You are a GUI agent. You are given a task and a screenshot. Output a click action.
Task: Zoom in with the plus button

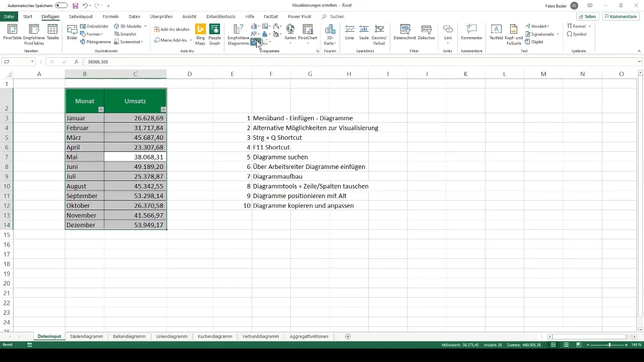coord(626,344)
